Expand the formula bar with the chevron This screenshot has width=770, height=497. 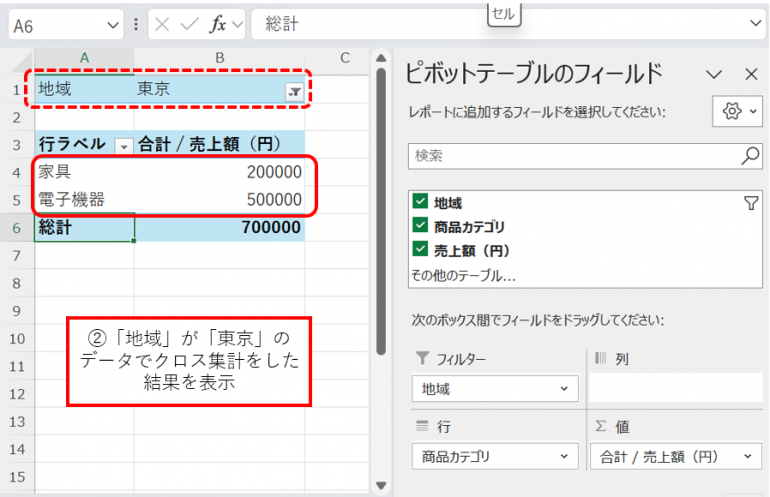(755, 25)
